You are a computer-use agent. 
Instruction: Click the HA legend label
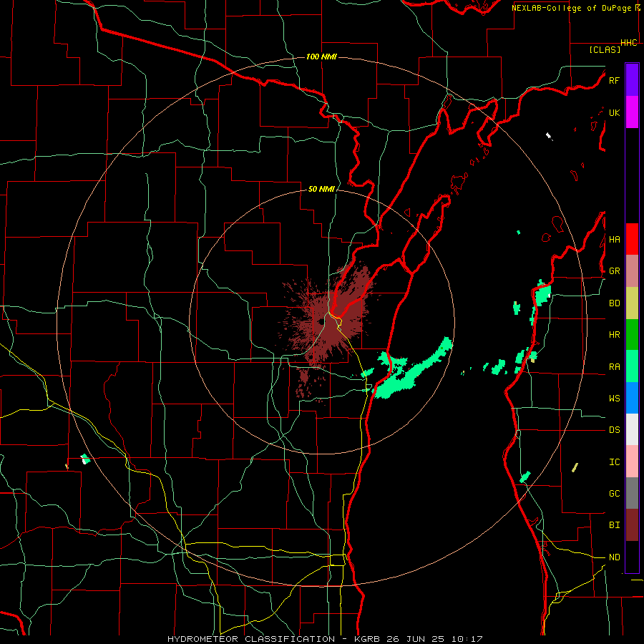[614, 240]
